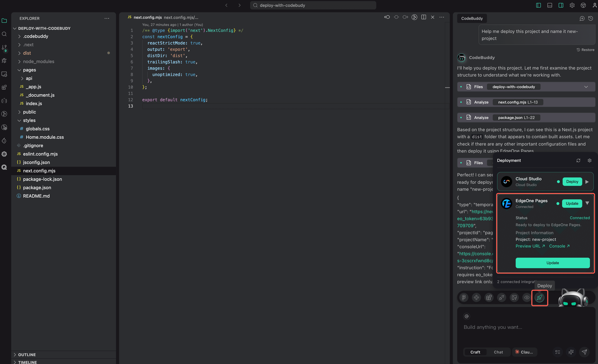Click the small Update button beside EdgeOne Pages
Viewport: 598px width, 364px height.
pos(572,203)
